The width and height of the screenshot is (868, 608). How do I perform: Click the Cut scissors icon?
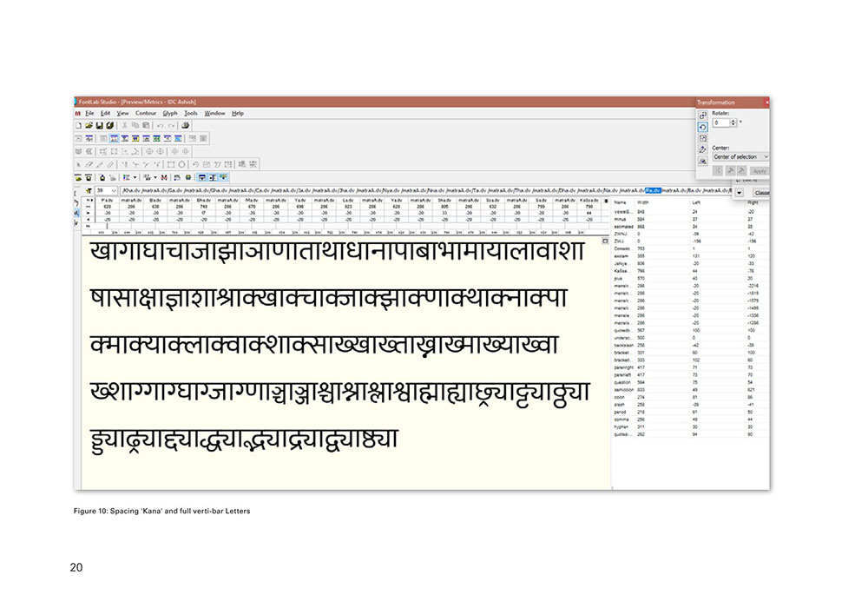[124, 126]
